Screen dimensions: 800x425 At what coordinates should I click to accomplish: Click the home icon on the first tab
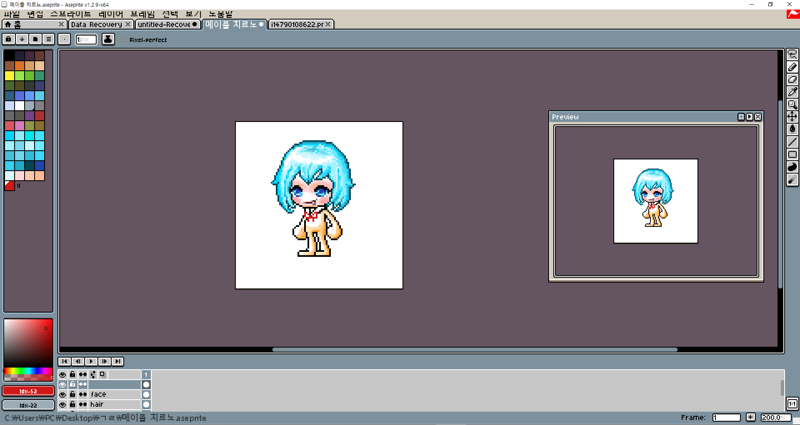pos(8,24)
